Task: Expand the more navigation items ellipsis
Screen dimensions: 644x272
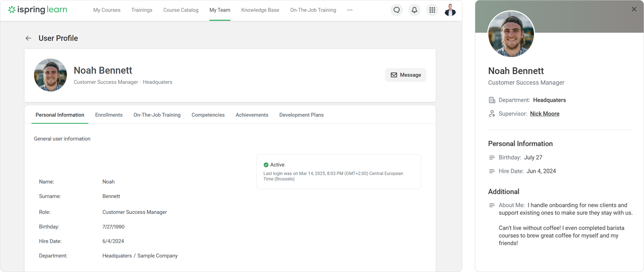Action: coord(350,10)
